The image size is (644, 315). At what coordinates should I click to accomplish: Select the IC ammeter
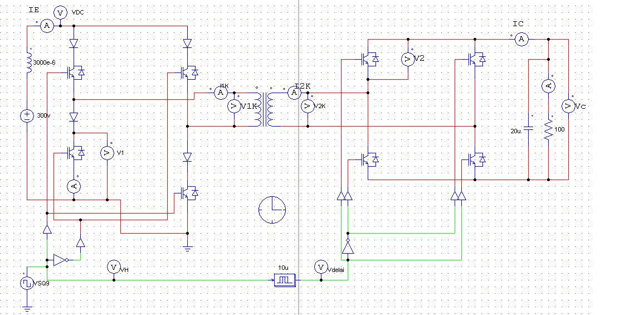(521, 39)
